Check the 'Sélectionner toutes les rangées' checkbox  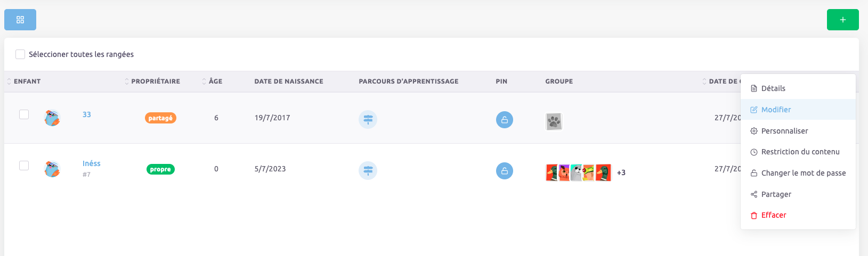(20, 54)
